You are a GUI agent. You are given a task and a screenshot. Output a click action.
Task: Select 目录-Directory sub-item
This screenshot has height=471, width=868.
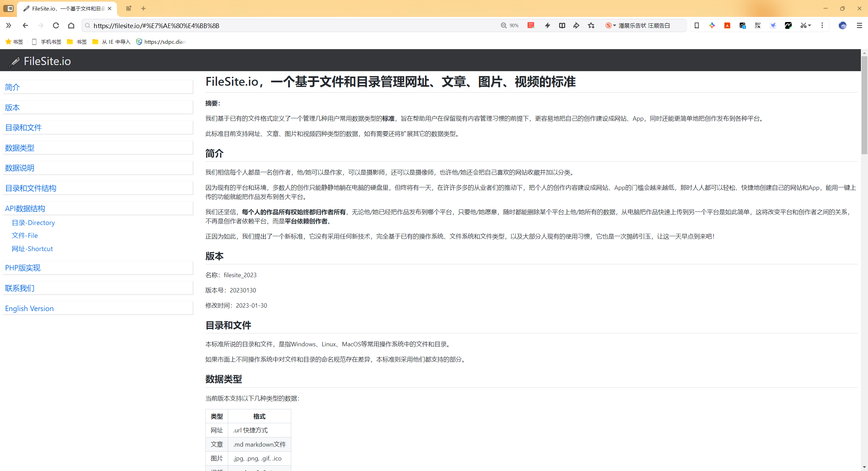click(x=33, y=223)
